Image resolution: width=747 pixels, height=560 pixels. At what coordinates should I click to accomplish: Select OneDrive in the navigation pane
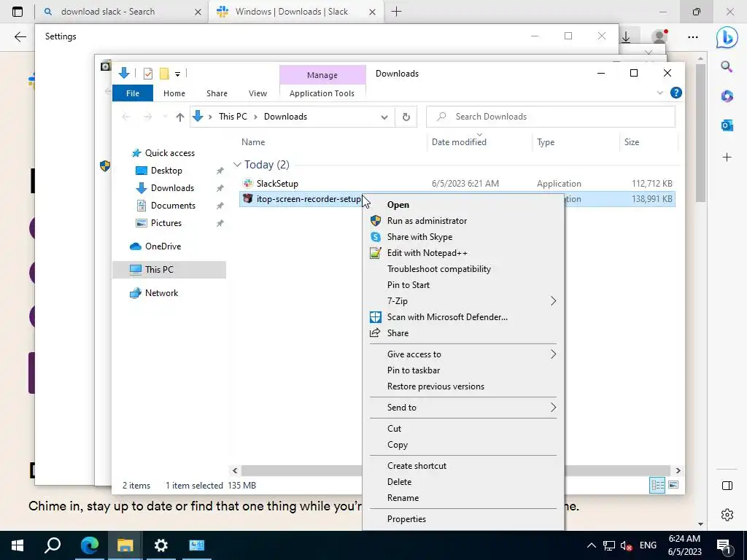163,246
